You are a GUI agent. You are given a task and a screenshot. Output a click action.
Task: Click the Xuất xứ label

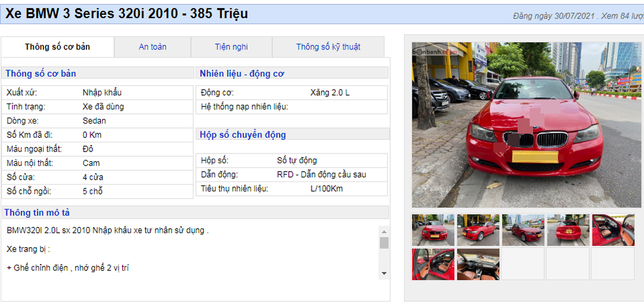coord(21,93)
